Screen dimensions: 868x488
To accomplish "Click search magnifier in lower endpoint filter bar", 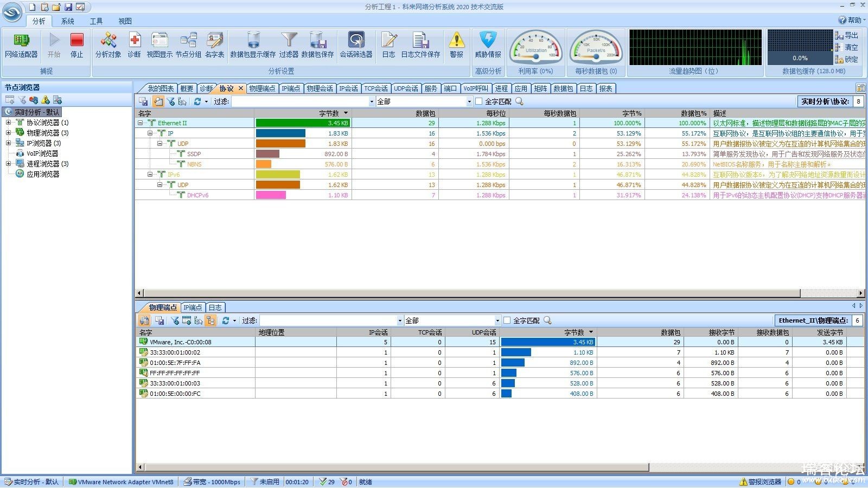I will tap(547, 320).
